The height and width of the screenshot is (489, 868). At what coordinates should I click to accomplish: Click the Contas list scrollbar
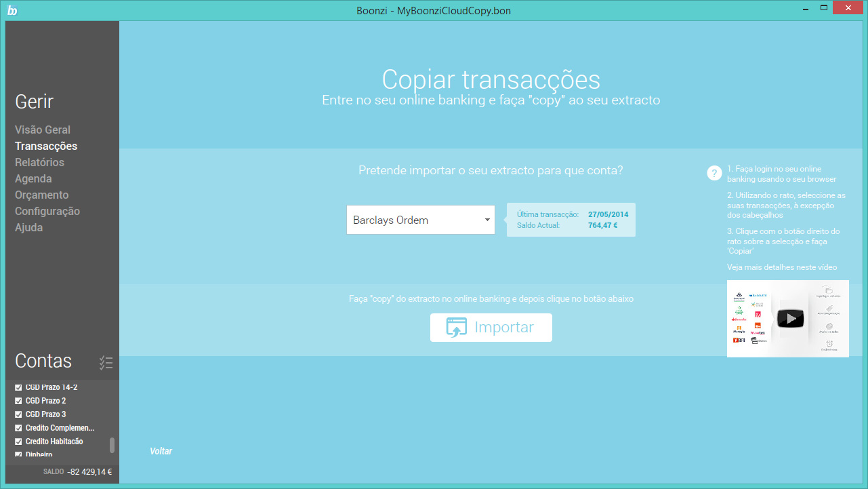112,445
